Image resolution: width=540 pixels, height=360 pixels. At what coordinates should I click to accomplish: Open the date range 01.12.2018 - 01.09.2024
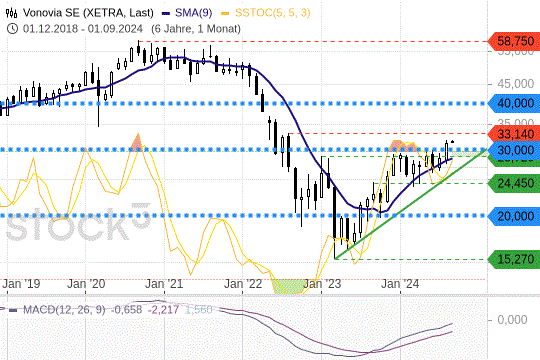coord(83,28)
